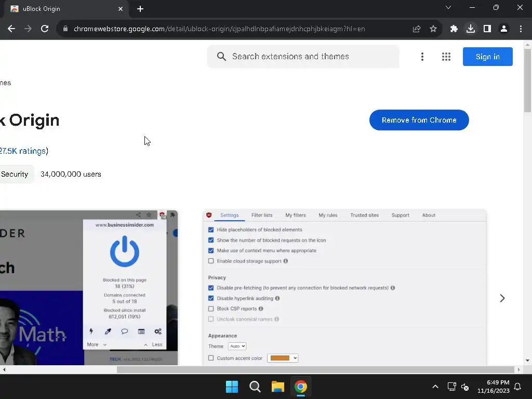The image size is (532, 399).
Task: Toggle Make use of context menu checkbox
Action: pos(211,250)
